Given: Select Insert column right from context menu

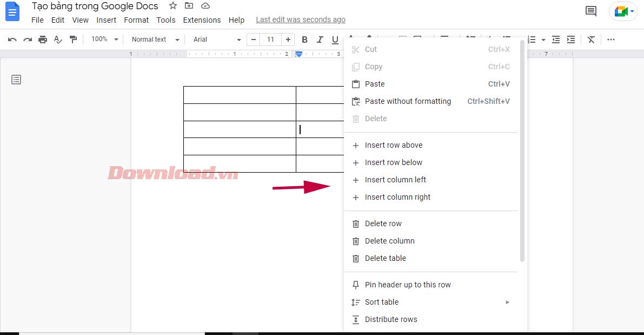Looking at the screenshot, I should point(397,197).
